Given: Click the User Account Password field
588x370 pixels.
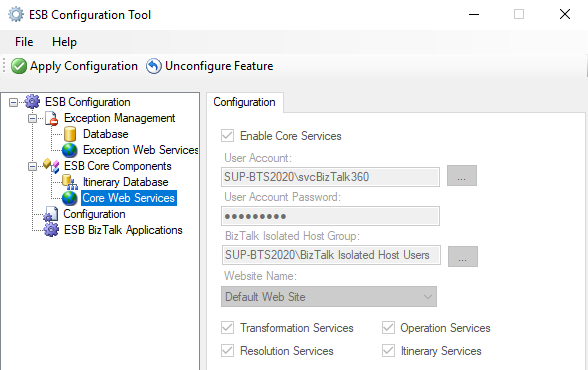Looking at the screenshot, I should [x=330, y=216].
